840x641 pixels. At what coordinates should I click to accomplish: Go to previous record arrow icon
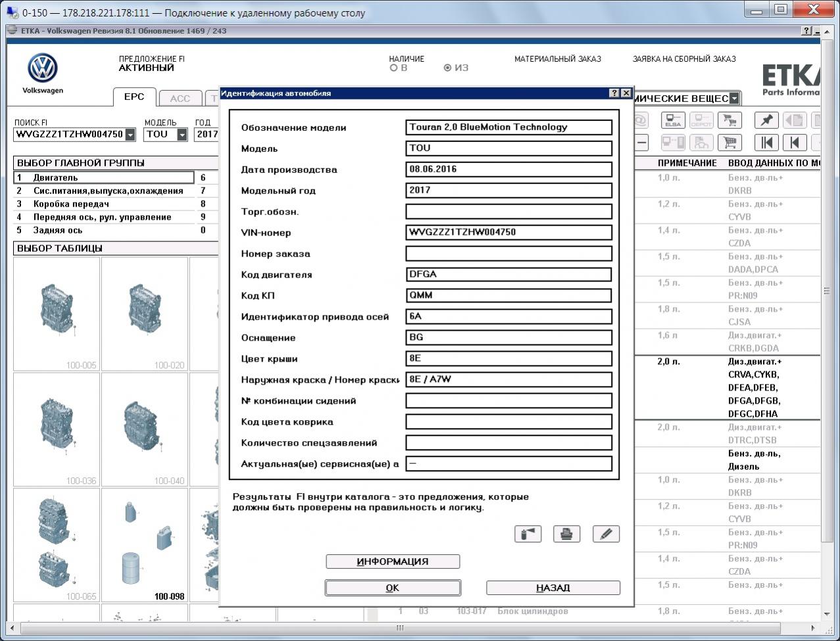(795, 142)
